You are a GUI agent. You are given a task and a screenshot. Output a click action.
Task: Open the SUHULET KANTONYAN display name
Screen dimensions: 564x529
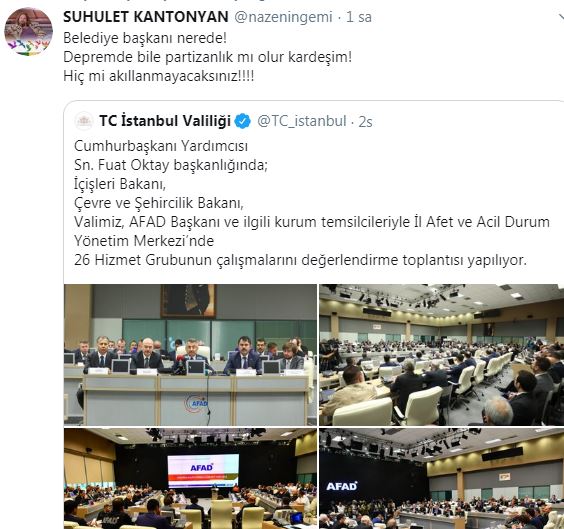[146, 17]
